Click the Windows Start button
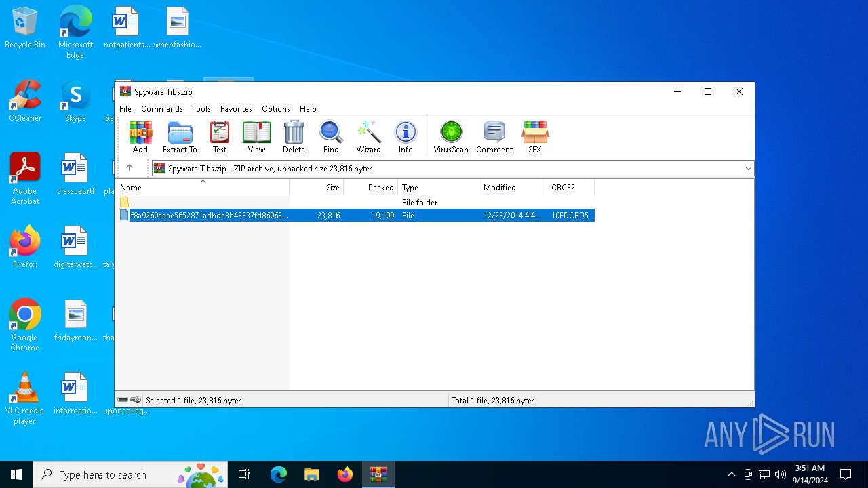 16,474
